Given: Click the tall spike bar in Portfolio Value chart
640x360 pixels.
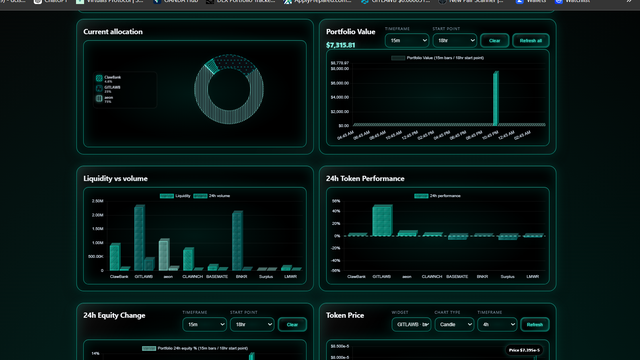Looking at the screenshot, I should 496,98.
